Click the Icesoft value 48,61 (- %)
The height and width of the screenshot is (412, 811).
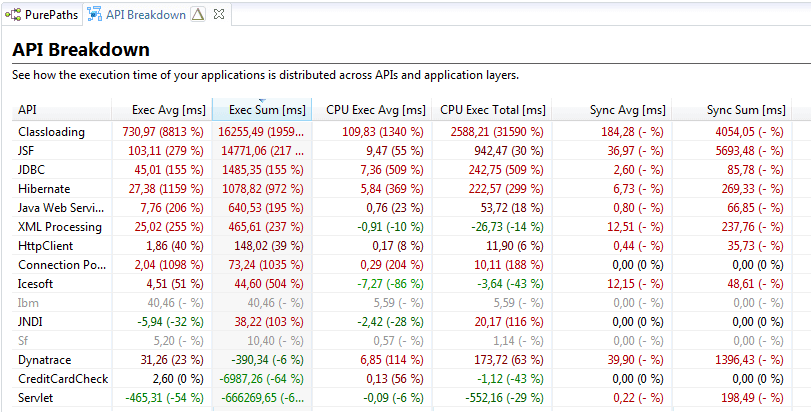pos(756,285)
